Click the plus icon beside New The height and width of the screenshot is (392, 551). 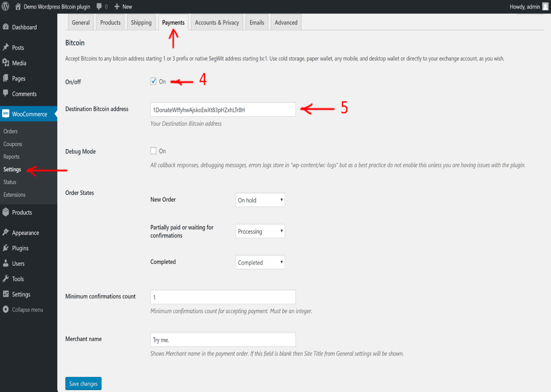[117, 6]
